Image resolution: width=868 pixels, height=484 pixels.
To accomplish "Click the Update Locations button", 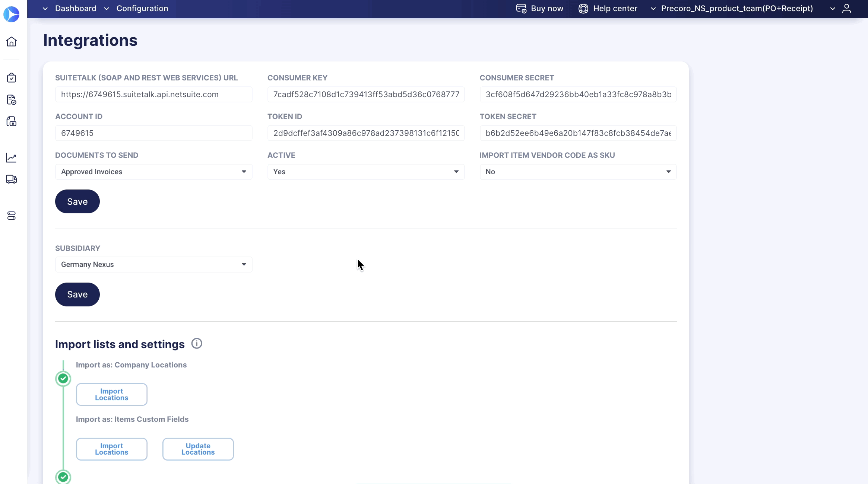I will pyautogui.click(x=198, y=449).
